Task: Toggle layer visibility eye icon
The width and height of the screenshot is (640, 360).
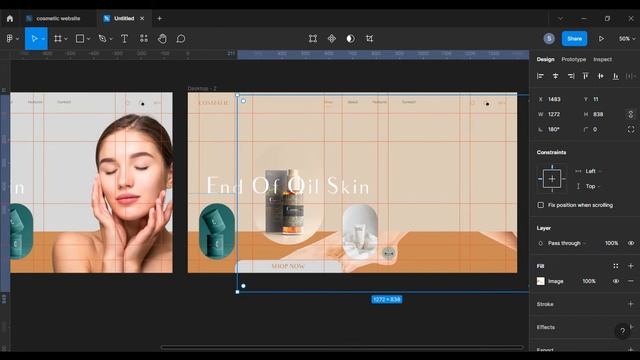Action: point(631,243)
